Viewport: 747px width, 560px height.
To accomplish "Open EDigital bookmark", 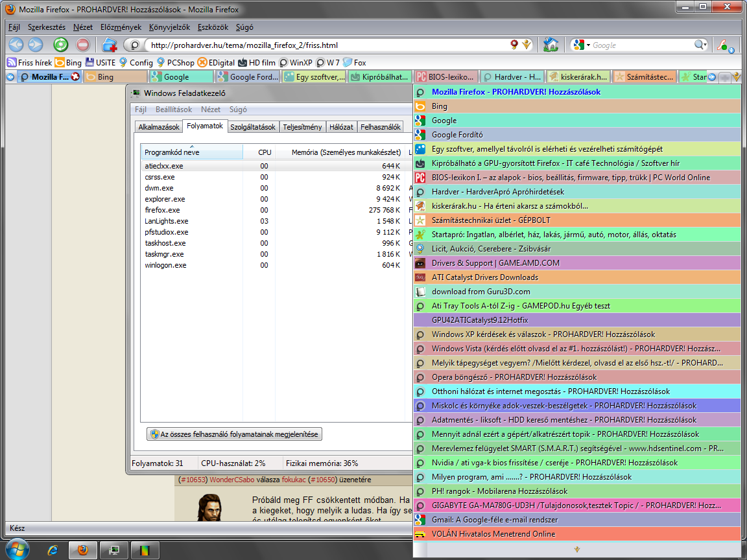I will tap(216, 62).
